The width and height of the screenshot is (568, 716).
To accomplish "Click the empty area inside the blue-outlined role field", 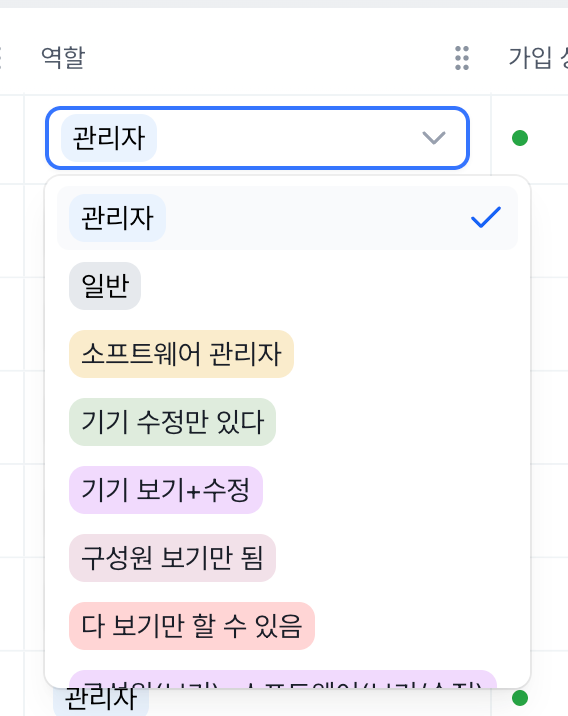I will pos(288,138).
